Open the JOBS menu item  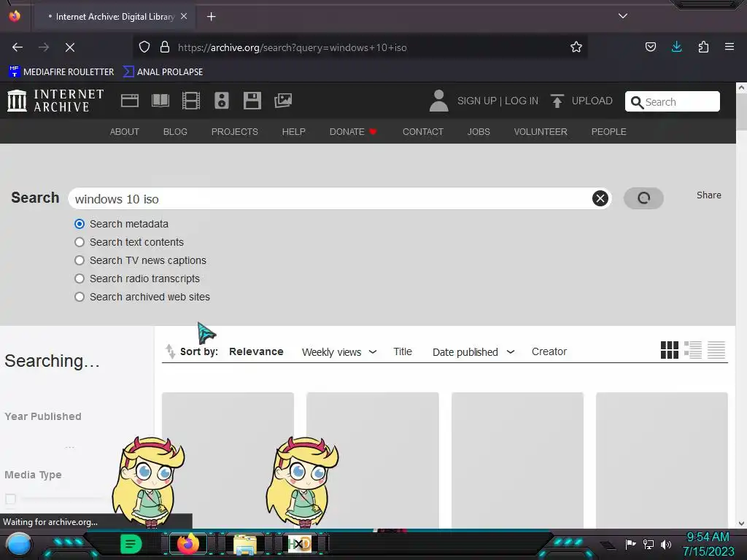click(479, 132)
